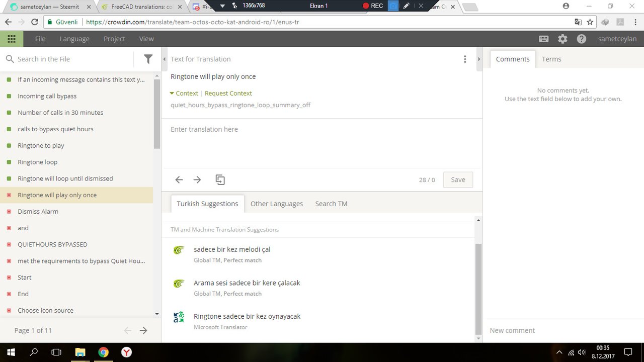The image size is (644, 362).
Task: Open the Language menu
Action: tap(74, 39)
